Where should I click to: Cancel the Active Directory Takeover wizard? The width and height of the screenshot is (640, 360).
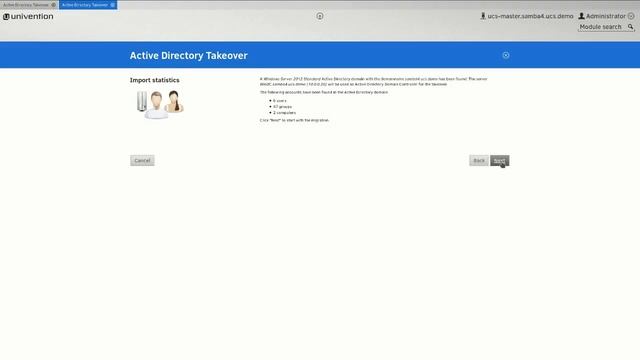coord(142,160)
